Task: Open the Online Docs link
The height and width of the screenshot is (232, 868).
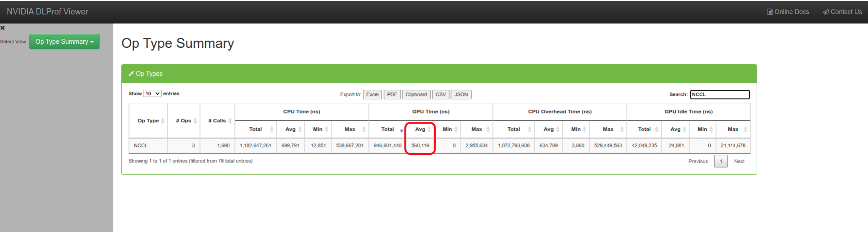Action: [788, 12]
